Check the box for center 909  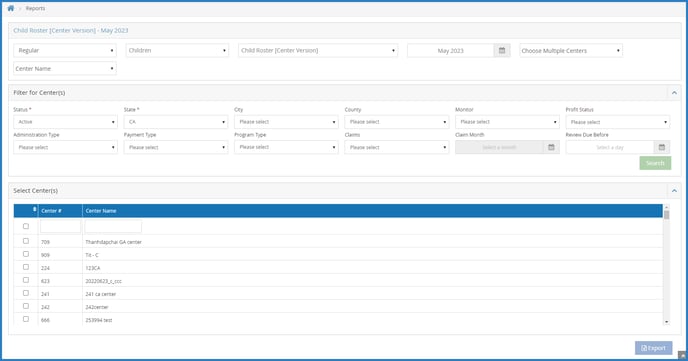[26, 254]
